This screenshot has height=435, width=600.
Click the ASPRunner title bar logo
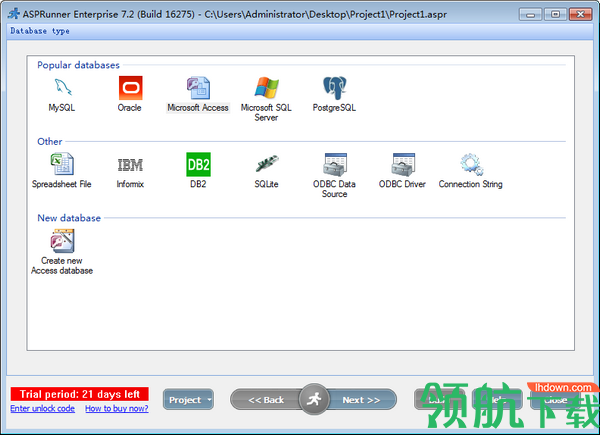14,14
